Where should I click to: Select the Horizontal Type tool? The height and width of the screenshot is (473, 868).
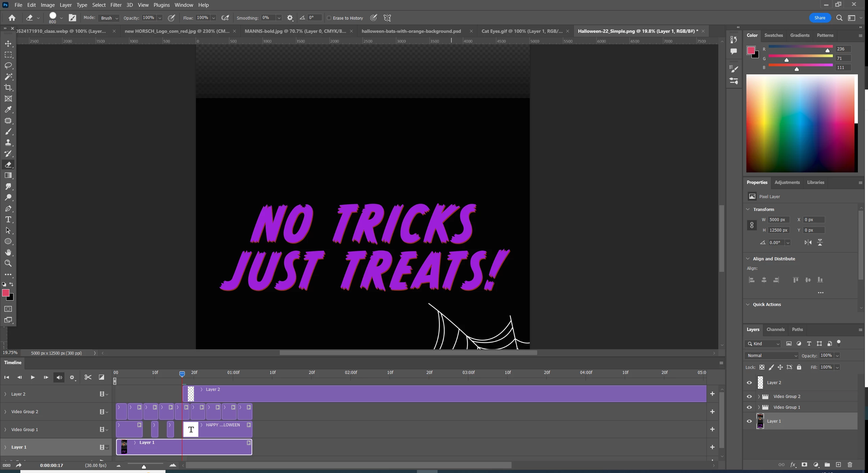[x=8, y=219]
